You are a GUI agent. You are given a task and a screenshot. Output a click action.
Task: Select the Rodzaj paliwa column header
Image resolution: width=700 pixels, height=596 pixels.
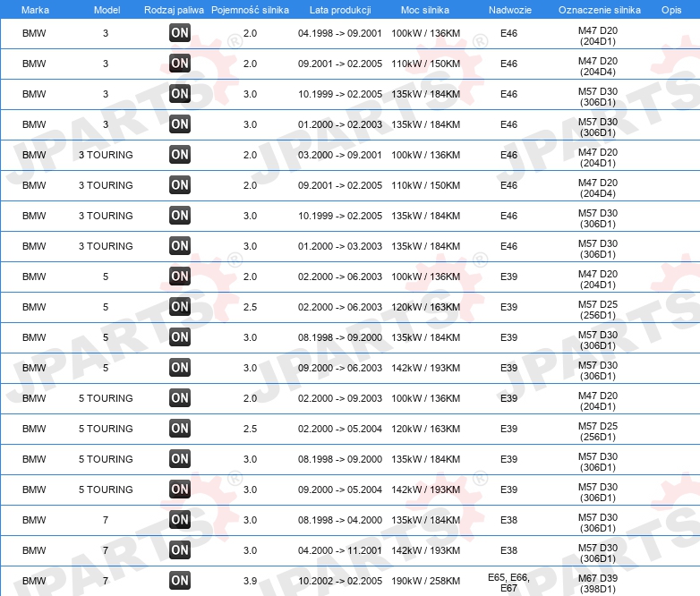174,10
